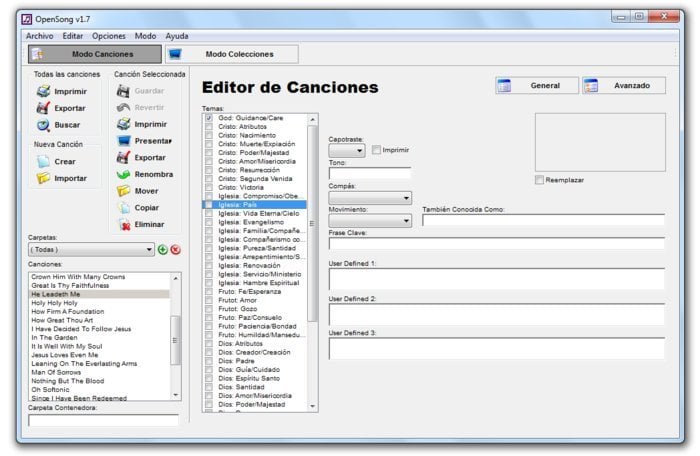Click the Importar folder icon

click(x=43, y=178)
